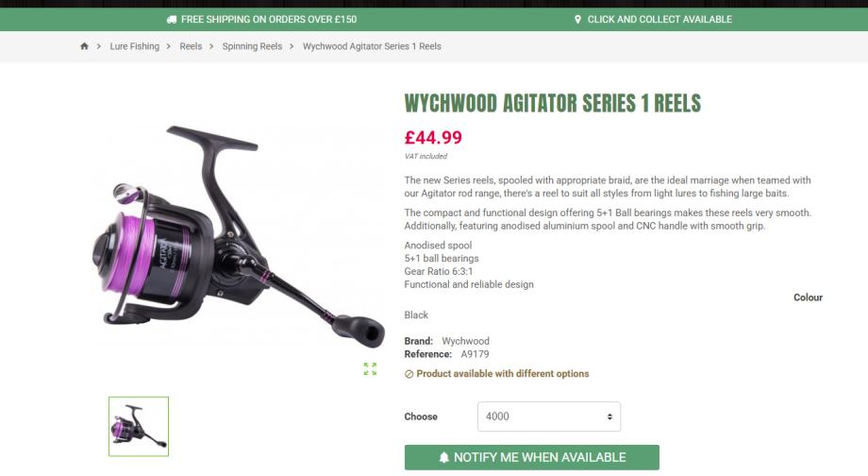The height and width of the screenshot is (476, 868).
Task: Navigate to Lure Fishing breadcrumb
Action: 135,46
